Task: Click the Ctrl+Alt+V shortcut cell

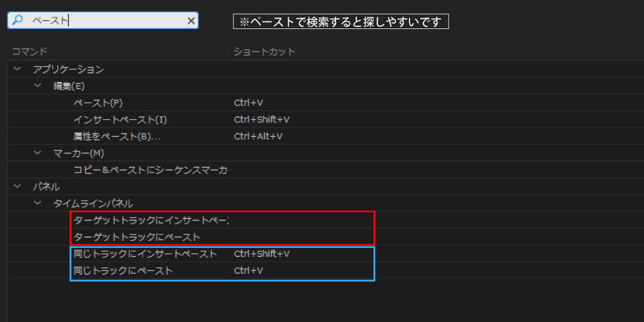Action: 258,136
